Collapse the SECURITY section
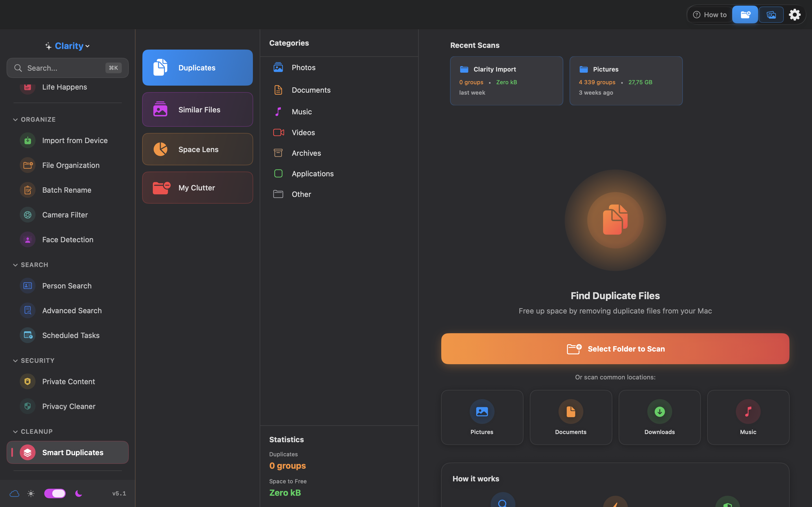812x507 pixels. (16, 361)
